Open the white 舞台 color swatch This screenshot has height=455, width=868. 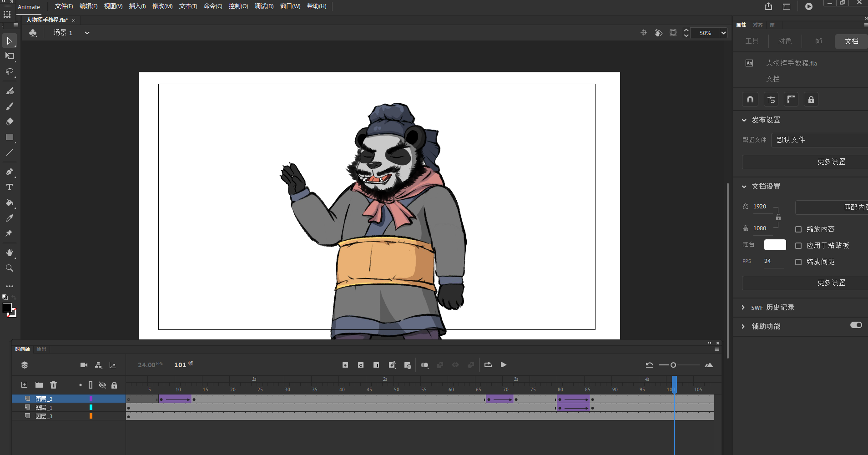point(775,245)
